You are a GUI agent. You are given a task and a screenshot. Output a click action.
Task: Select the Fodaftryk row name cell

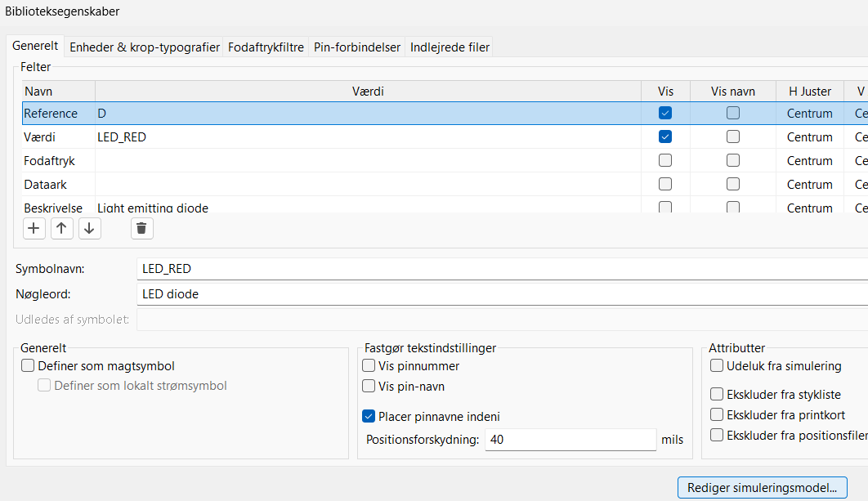pos(59,160)
